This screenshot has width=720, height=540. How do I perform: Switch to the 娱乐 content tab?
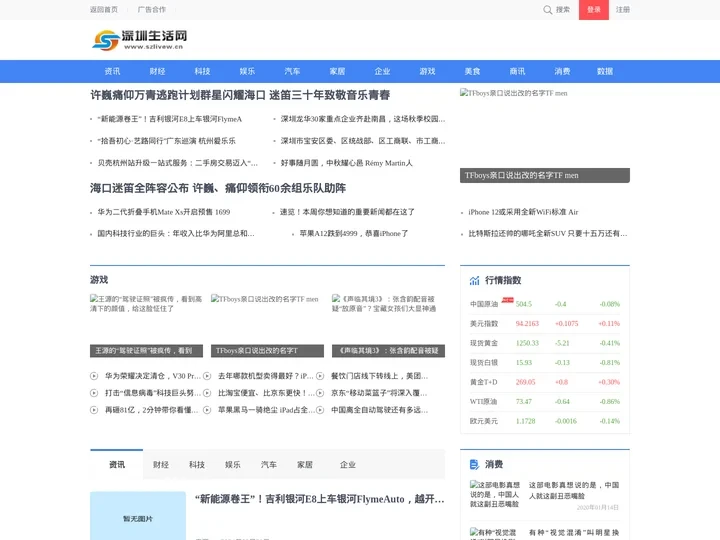(x=233, y=465)
